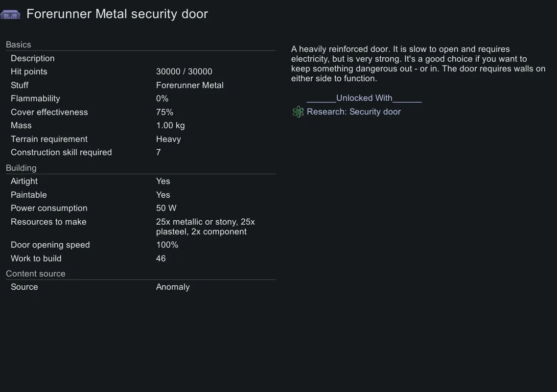
Task: Select the Terrain requirement row
Action: pos(140,139)
